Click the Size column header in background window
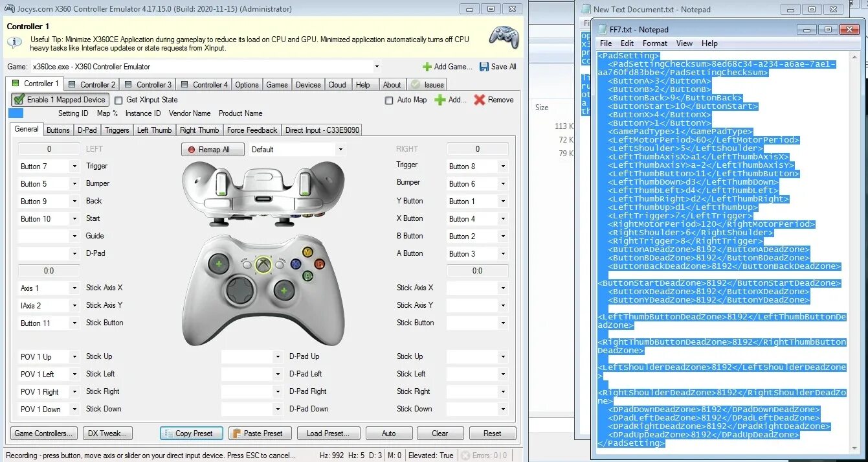Viewport: 868px width, 462px height. [542, 108]
